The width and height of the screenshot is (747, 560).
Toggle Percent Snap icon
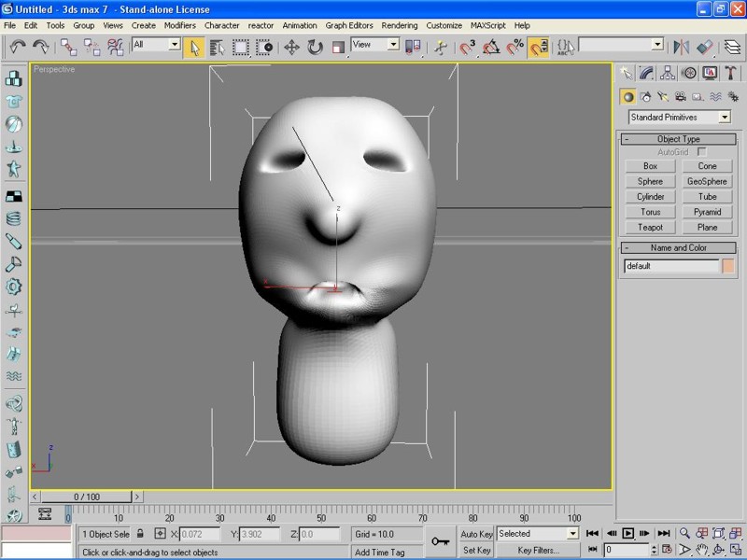[514, 48]
